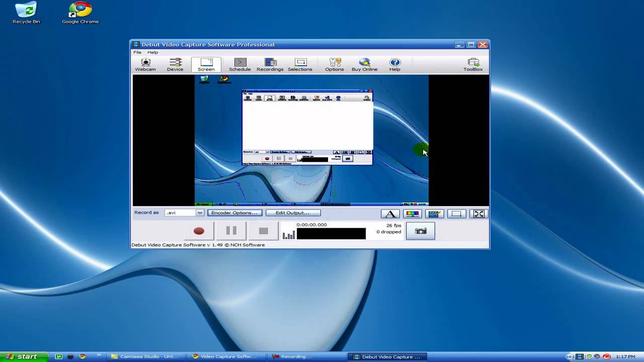Screen dimensions: 644x362
Task: Open the Schedule recordings tool
Action: coord(240,65)
